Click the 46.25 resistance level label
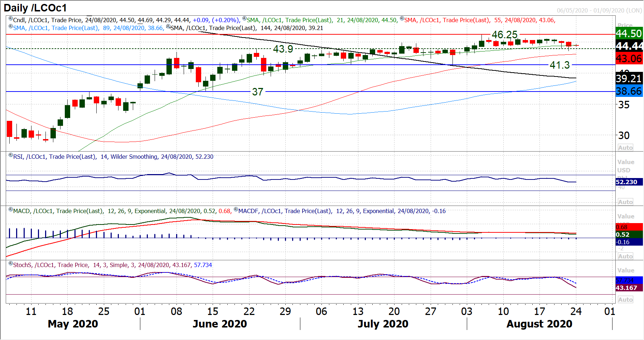The height and width of the screenshot is (340, 644). [505, 35]
